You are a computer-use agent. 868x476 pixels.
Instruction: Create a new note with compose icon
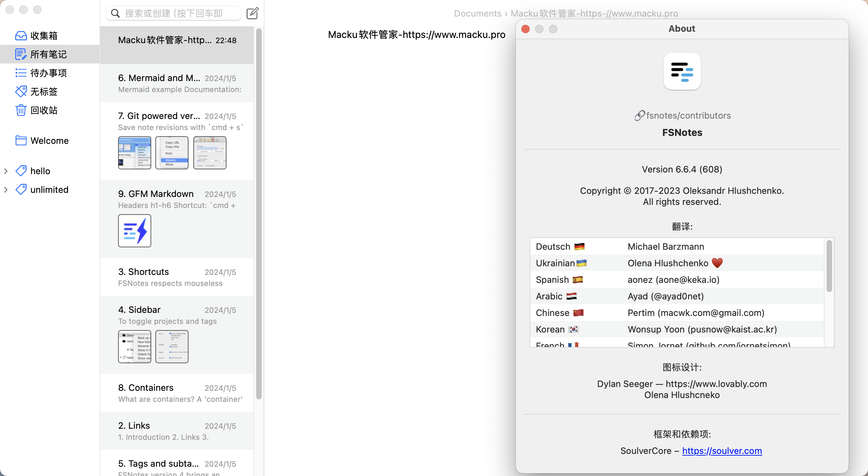click(x=252, y=13)
